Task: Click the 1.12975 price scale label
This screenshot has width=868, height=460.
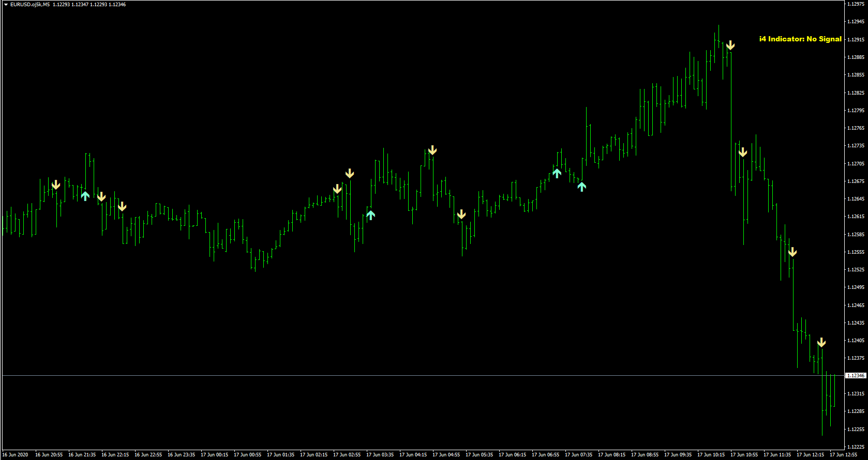Action: click(x=856, y=4)
